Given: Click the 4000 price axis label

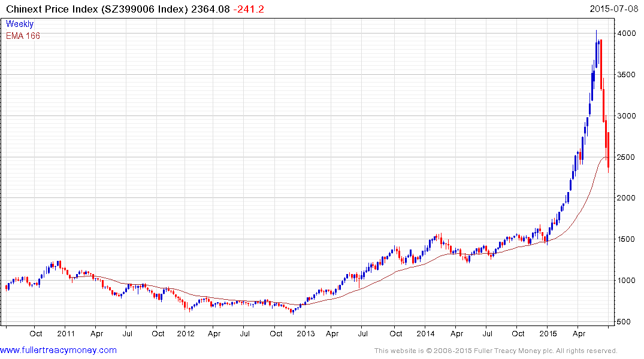Looking at the screenshot, I should click(627, 34).
